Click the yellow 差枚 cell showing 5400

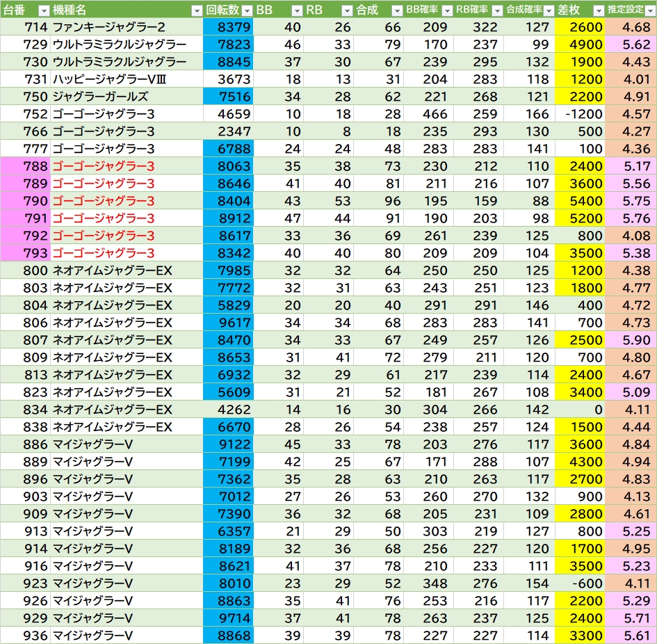click(x=581, y=201)
